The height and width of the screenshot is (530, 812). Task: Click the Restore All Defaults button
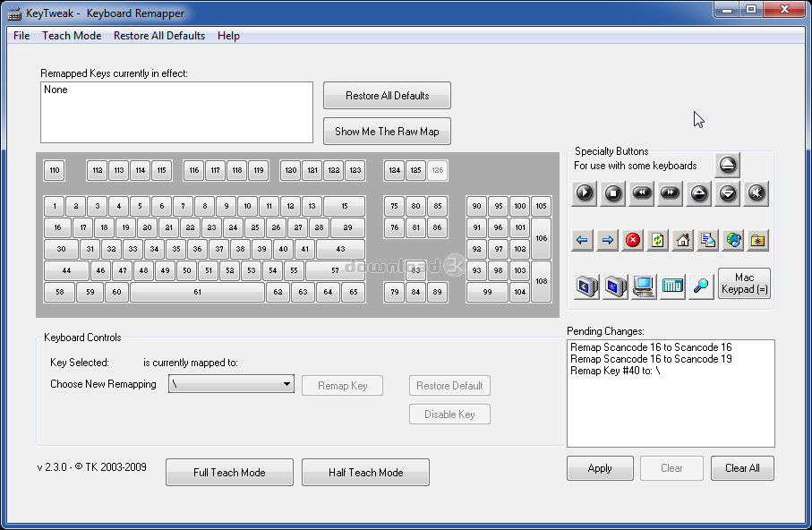387,95
